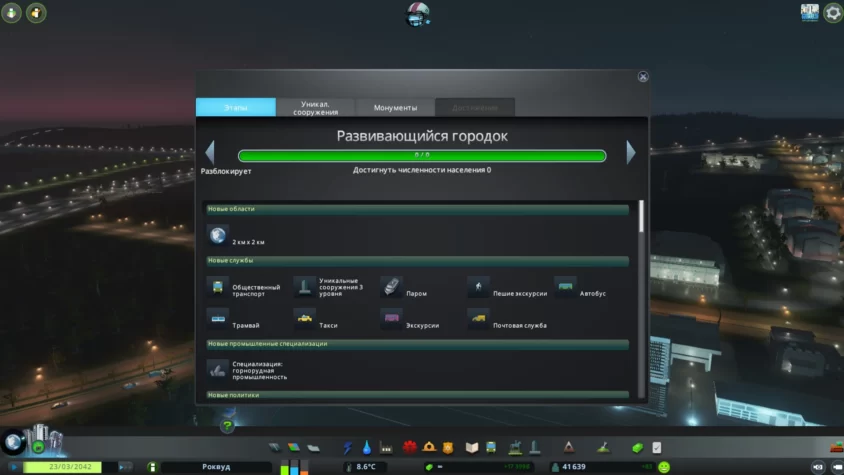This screenshot has height=475, width=844.
Task: Open the Healthcare menu red cross
Action: pyautogui.click(x=410, y=447)
